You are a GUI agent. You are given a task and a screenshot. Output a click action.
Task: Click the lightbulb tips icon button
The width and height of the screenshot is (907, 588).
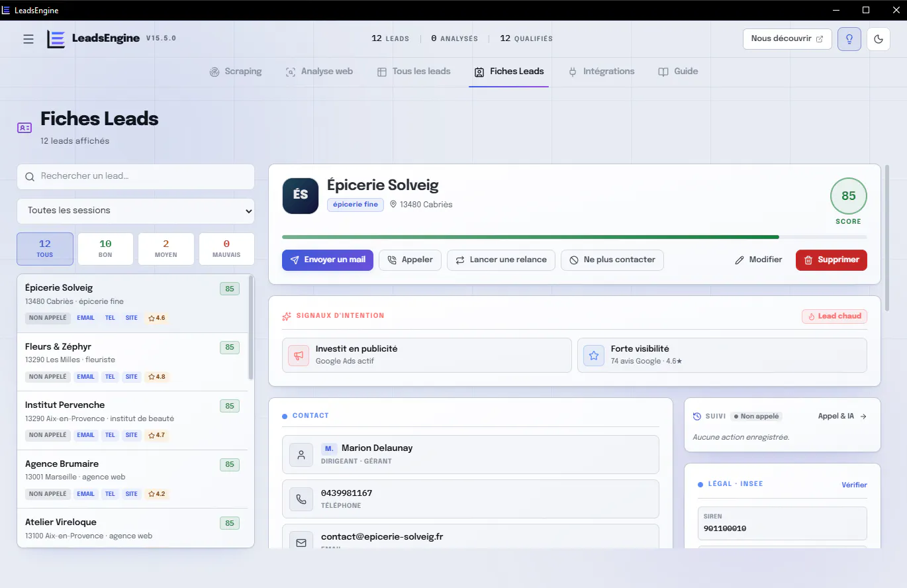(x=849, y=39)
